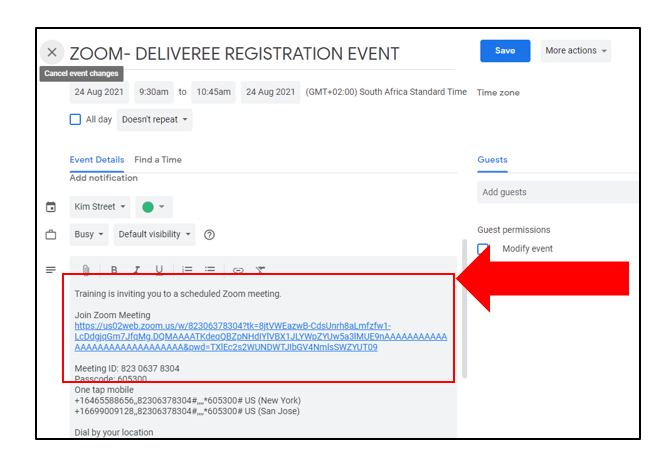Viewport: 660px width, 453px height.
Task: Switch to the Find a Time tab
Action: tap(158, 160)
